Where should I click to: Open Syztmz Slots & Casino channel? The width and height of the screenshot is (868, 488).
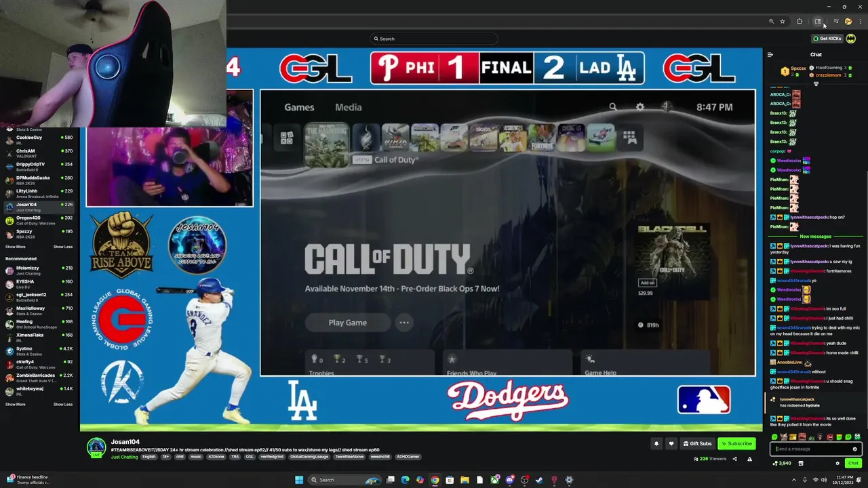(39, 350)
